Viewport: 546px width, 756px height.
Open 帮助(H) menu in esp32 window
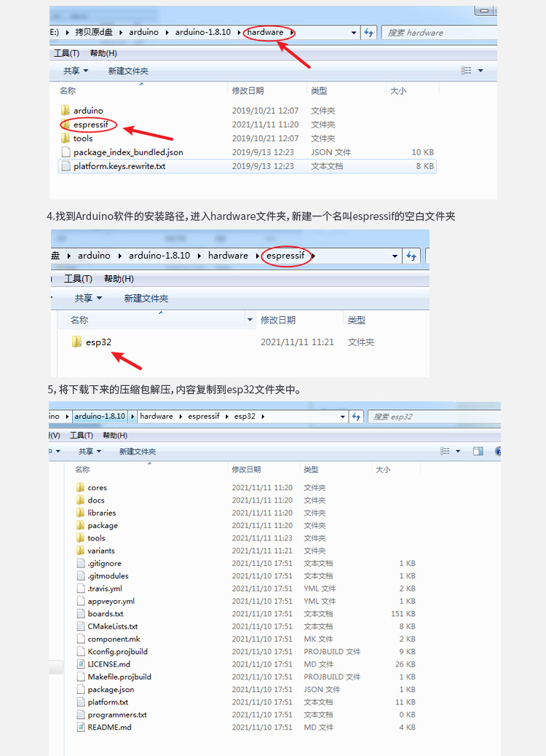coord(115,436)
